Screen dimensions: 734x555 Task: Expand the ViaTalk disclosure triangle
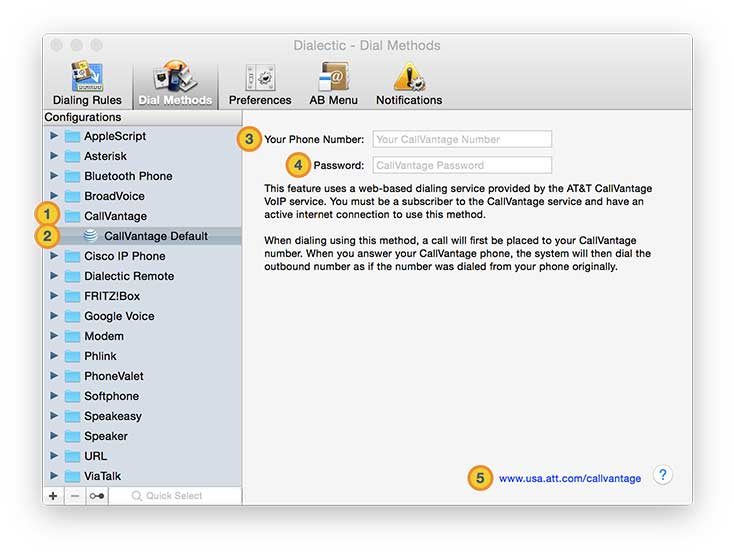[54, 475]
